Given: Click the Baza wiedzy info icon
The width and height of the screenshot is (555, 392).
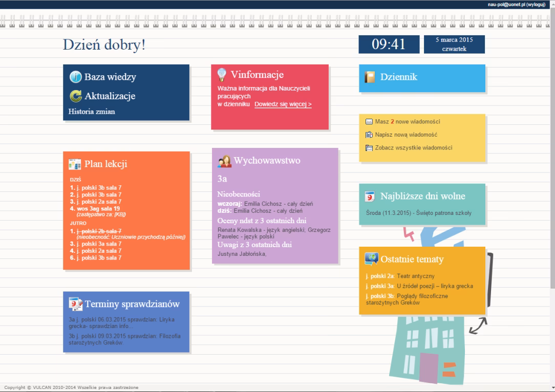Looking at the screenshot, I should point(76,77).
